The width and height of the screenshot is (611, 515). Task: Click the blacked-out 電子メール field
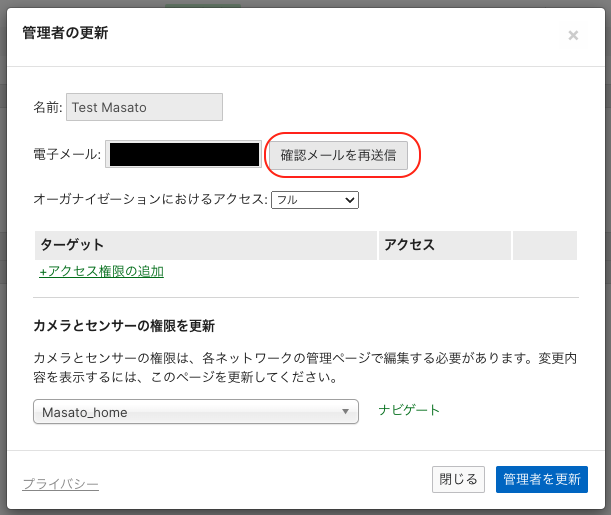coord(185,155)
